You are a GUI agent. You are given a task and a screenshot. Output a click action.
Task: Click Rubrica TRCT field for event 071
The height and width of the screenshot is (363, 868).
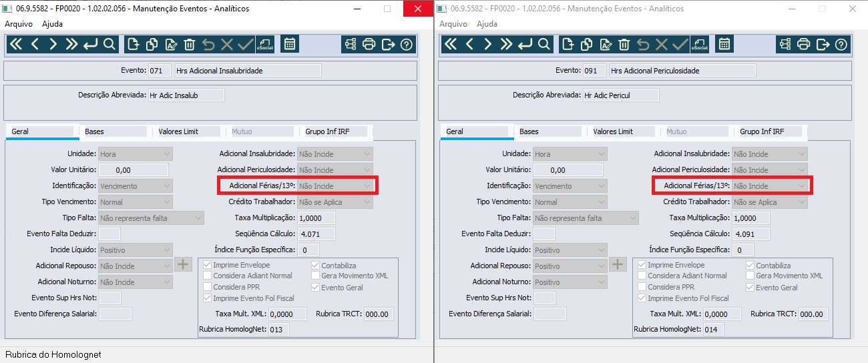(379, 314)
